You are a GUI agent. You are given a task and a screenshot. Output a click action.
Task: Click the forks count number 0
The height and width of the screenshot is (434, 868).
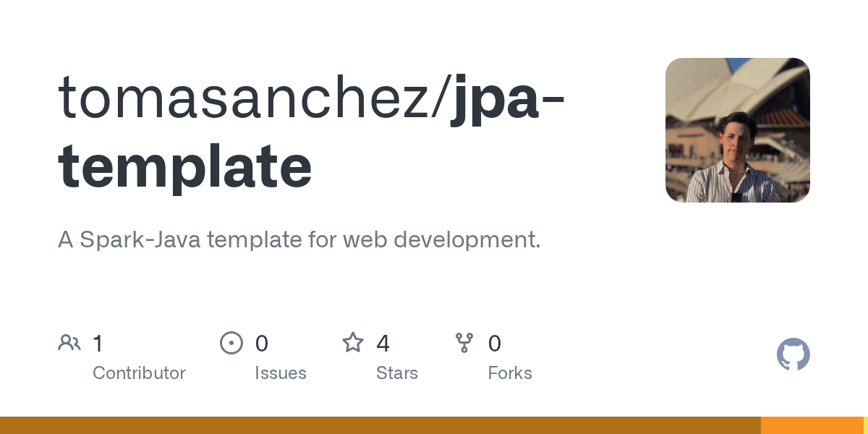495,343
